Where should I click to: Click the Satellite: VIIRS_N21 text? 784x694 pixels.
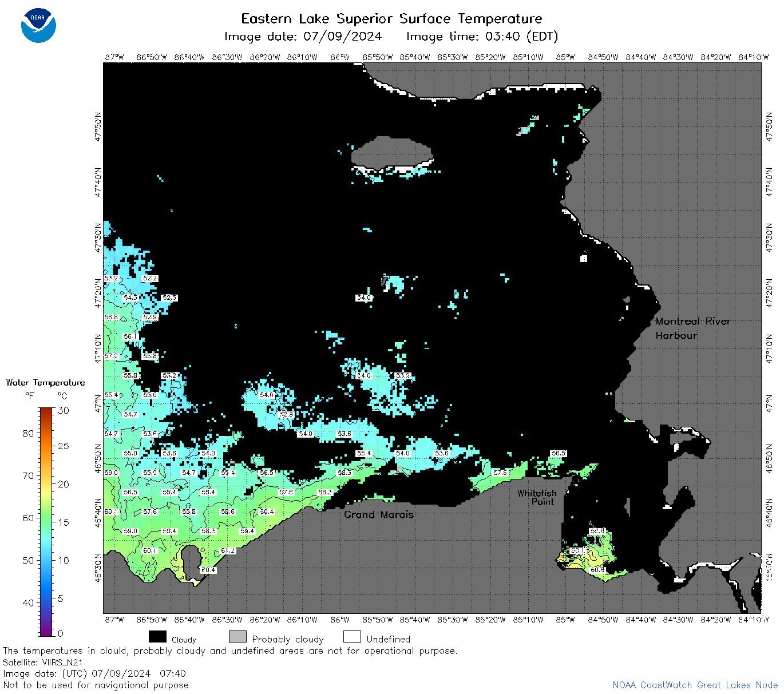point(42,663)
